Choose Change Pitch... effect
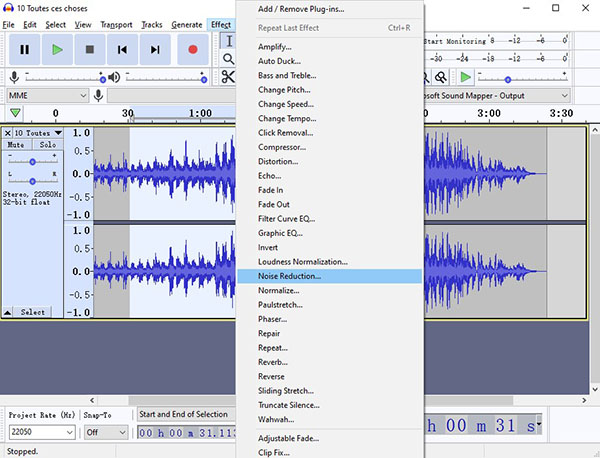The height and width of the screenshot is (458, 600). tap(329, 90)
